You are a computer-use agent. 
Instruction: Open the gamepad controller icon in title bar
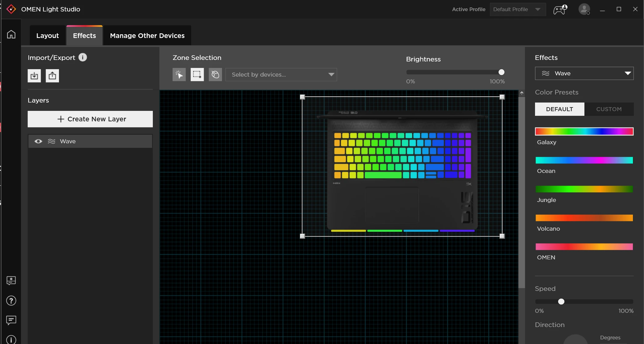(x=560, y=10)
